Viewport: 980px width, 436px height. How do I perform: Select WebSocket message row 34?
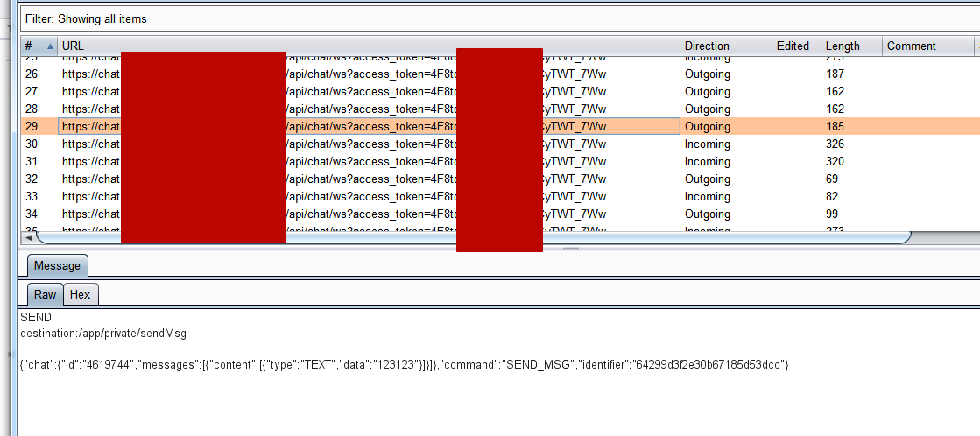coord(500,214)
